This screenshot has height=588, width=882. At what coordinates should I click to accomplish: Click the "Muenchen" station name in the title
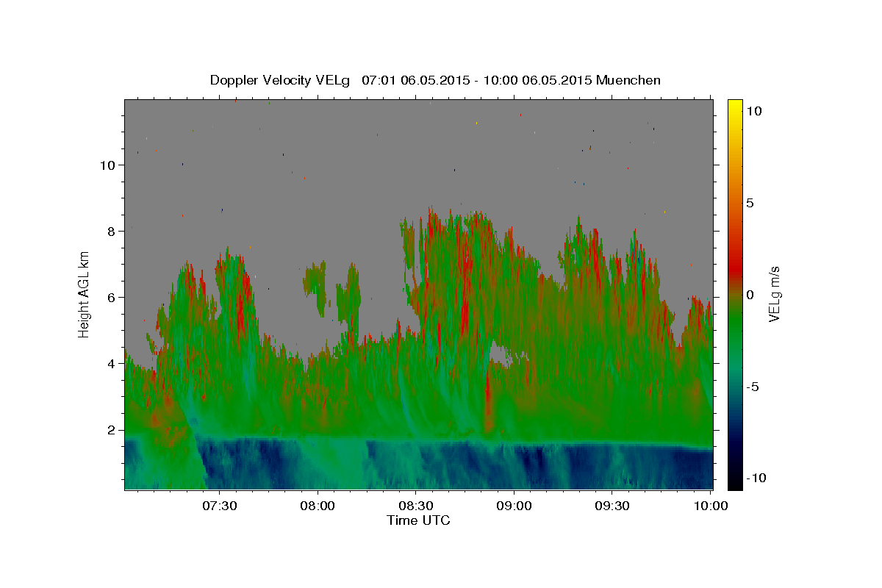click(628, 80)
